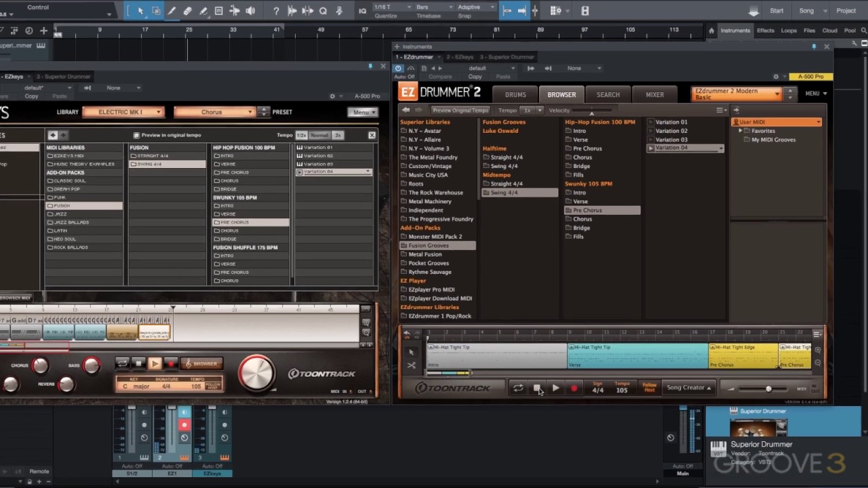This screenshot has height=488, width=868.
Task: Open the EZkeys Electric MK I library dropdown
Action: [123, 112]
